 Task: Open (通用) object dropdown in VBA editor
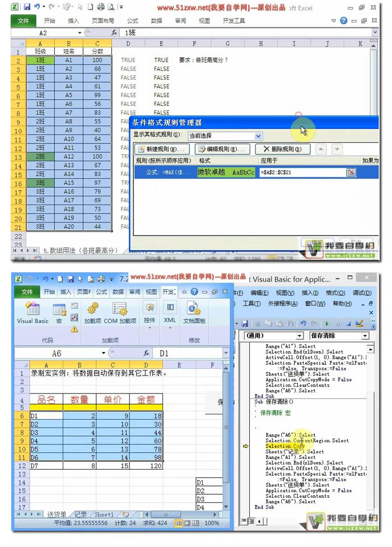click(x=299, y=336)
